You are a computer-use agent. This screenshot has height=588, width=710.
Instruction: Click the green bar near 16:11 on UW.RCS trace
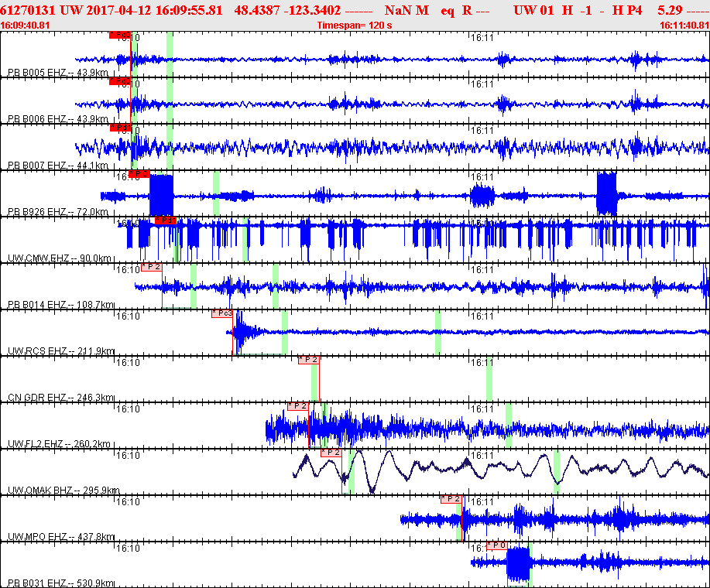click(438, 333)
